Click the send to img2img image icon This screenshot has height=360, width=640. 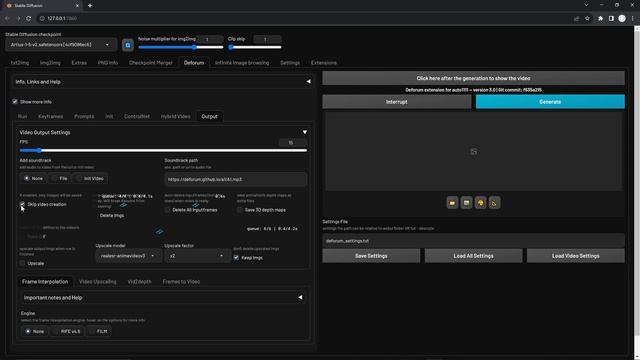(x=466, y=203)
